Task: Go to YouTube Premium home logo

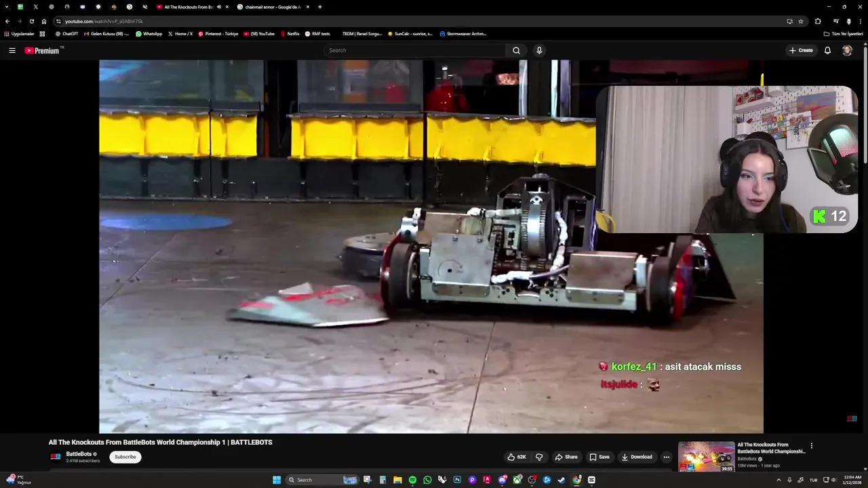Action: [x=43, y=50]
